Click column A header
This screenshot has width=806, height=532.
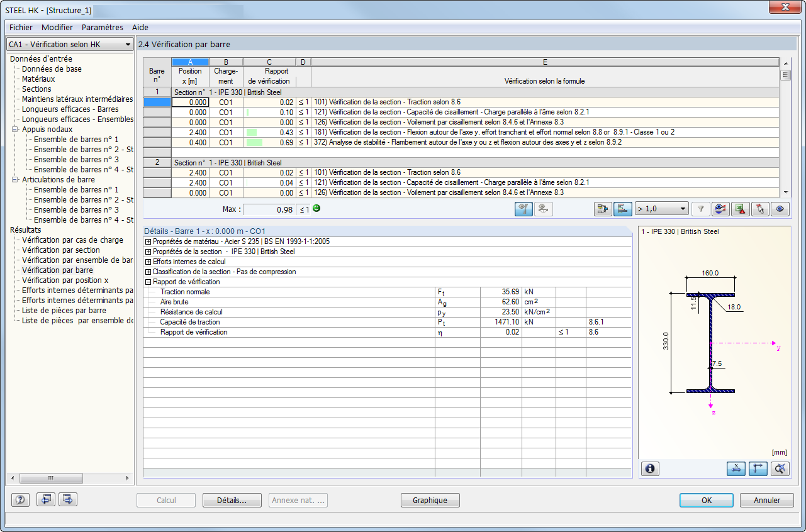click(190, 62)
